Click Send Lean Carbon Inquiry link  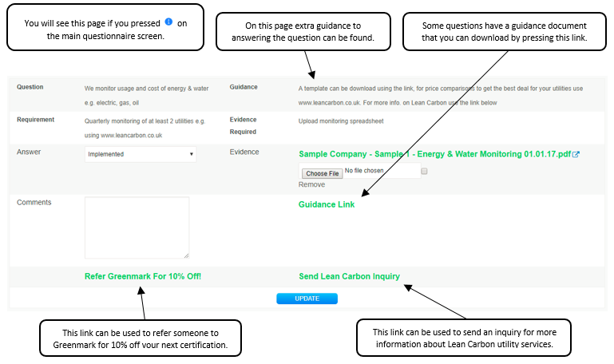coord(349,277)
